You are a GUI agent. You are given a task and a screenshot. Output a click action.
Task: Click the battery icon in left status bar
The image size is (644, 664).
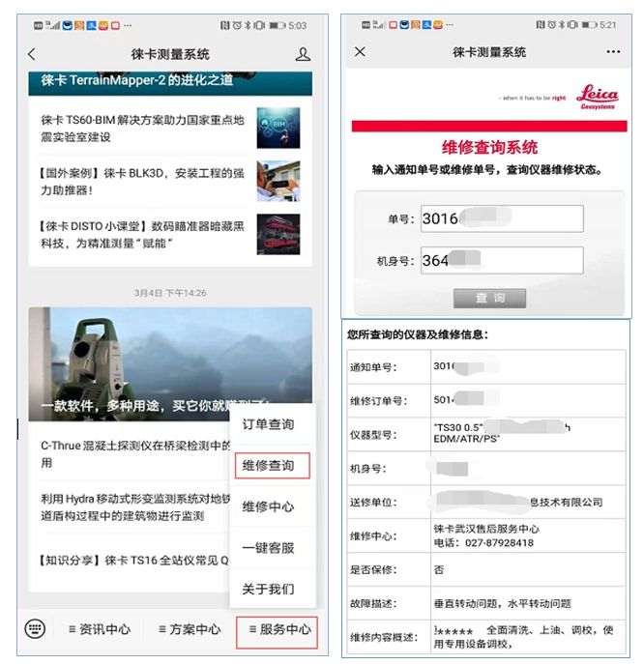278,26
